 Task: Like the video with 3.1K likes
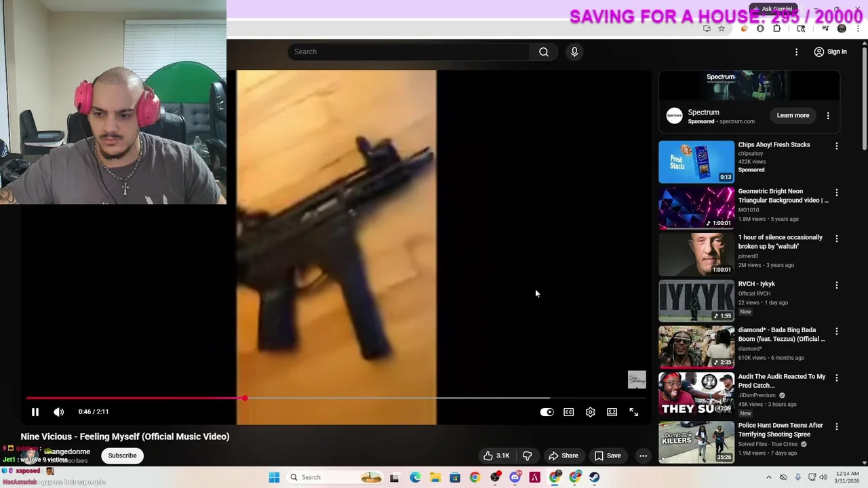[496, 455]
